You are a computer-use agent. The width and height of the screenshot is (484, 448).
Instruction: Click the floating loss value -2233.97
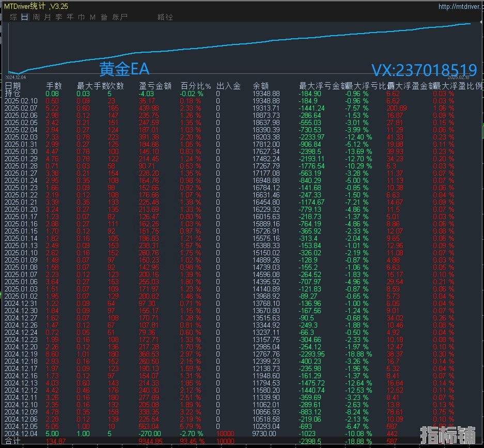point(312,137)
